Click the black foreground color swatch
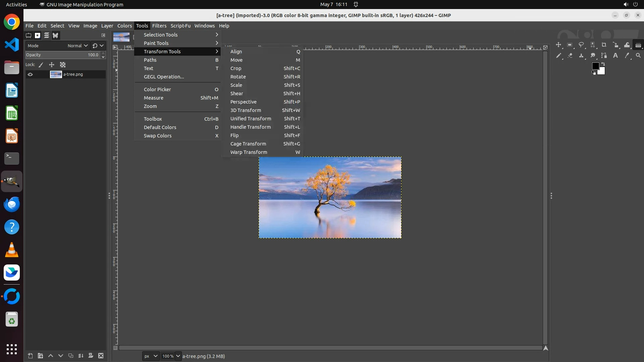644x362 pixels. coord(595,66)
